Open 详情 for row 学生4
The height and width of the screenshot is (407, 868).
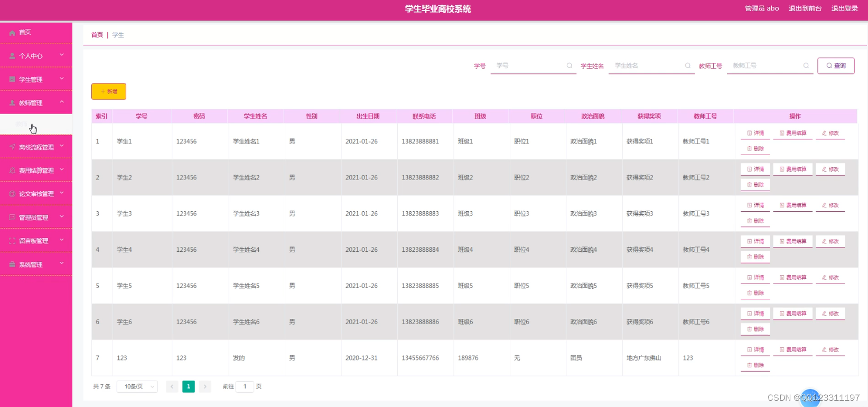pos(755,241)
